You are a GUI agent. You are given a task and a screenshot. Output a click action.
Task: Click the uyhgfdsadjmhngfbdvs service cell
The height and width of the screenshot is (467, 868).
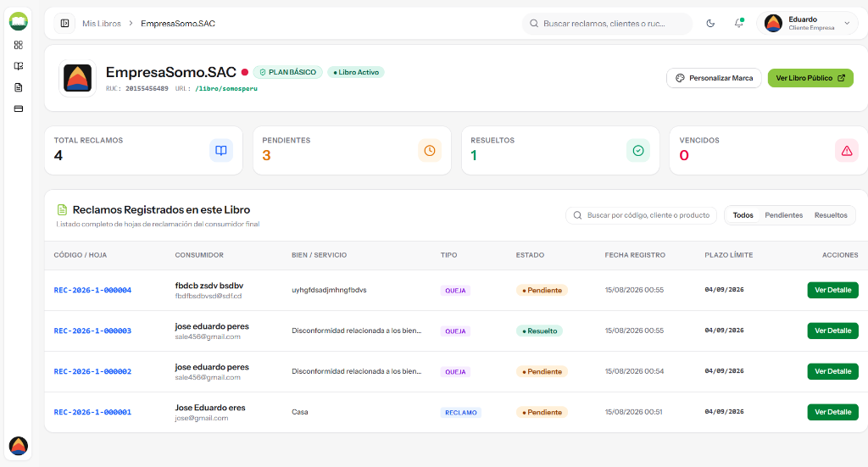click(x=330, y=290)
